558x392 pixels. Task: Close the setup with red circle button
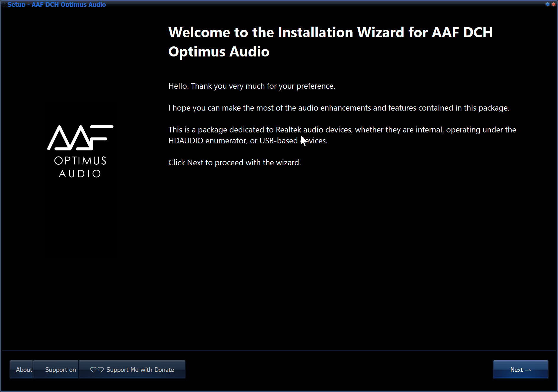coord(553,4)
